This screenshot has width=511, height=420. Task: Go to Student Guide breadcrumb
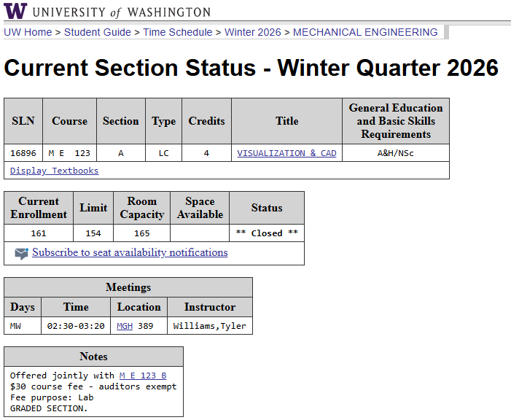[98, 32]
